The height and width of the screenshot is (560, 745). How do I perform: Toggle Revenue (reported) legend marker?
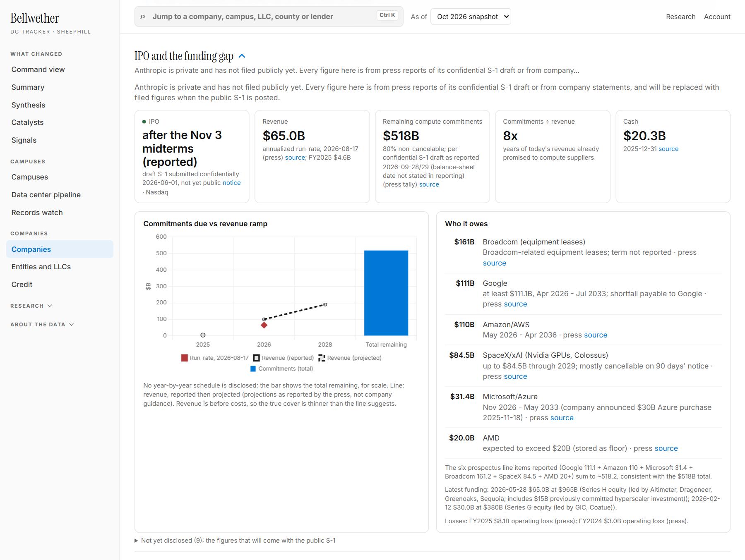(257, 358)
